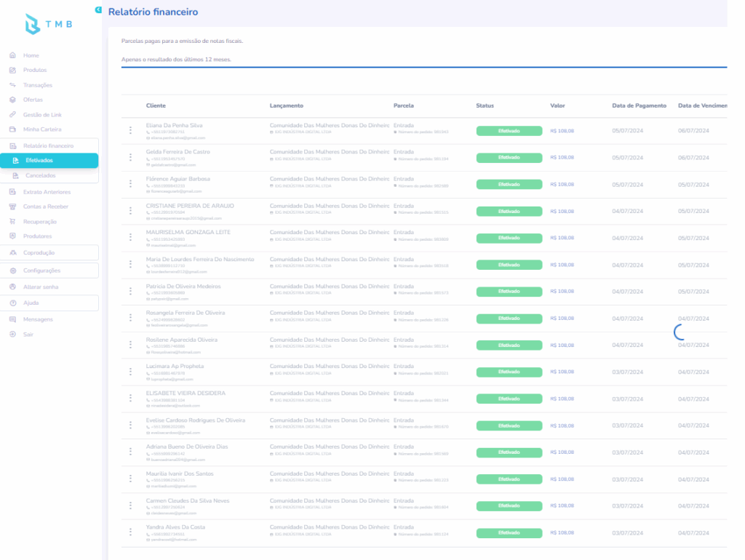Click the Valor column header
The height and width of the screenshot is (560, 745).
point(557,105)
